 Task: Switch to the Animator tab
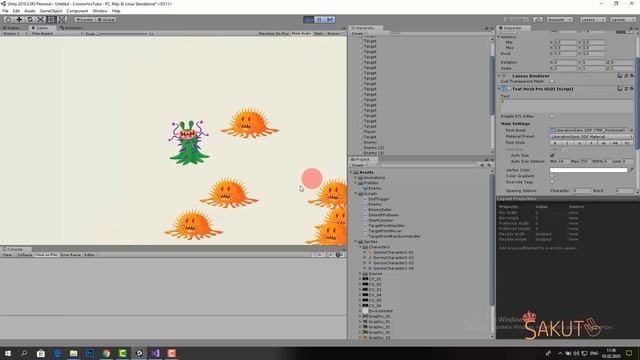click(71, 28)
